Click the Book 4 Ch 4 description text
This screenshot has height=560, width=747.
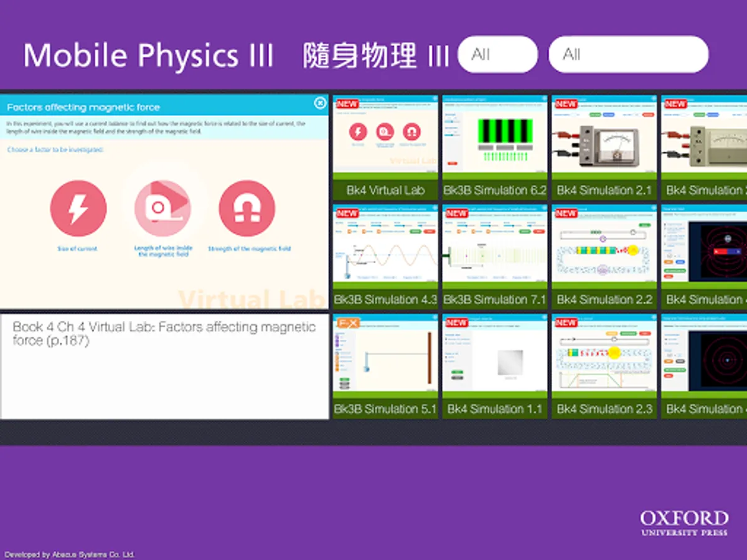click(164, 334)
